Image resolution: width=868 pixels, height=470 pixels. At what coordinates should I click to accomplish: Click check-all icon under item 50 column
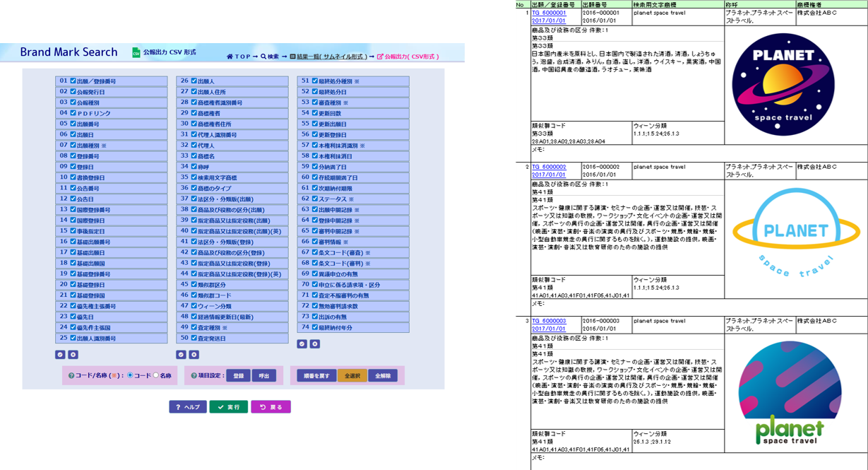(182, 355)
